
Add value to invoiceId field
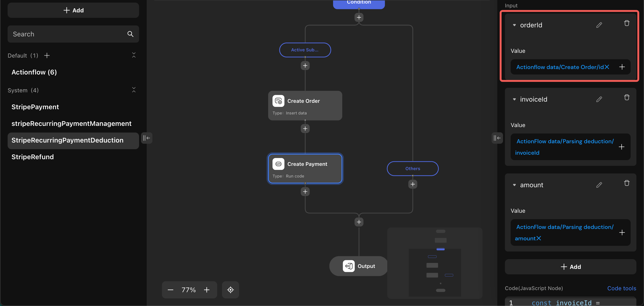click(x=622, y=147)
